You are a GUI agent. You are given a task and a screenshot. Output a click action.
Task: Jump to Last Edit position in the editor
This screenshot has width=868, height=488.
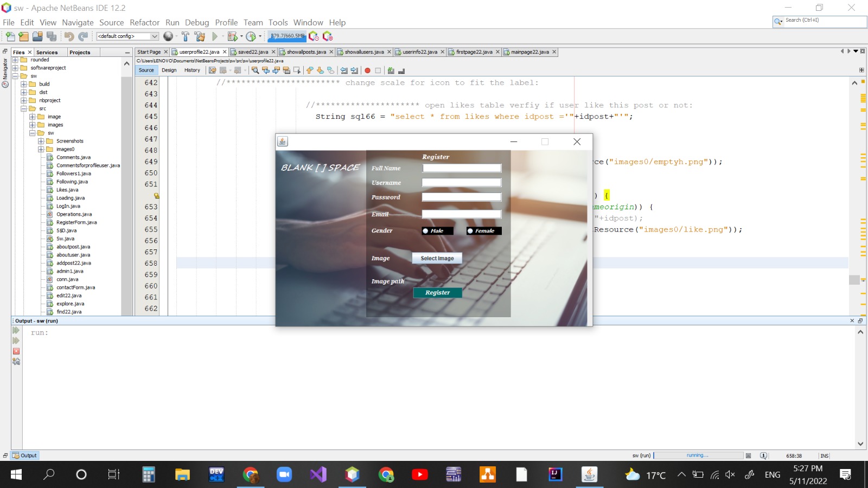(212, 70)
